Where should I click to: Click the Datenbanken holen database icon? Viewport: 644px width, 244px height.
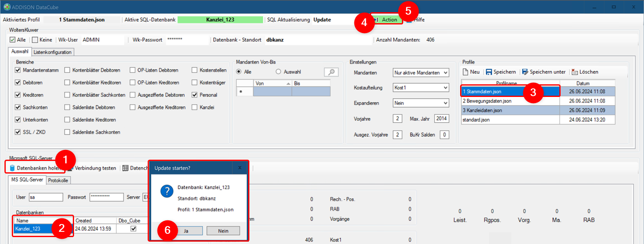(12, 168)
